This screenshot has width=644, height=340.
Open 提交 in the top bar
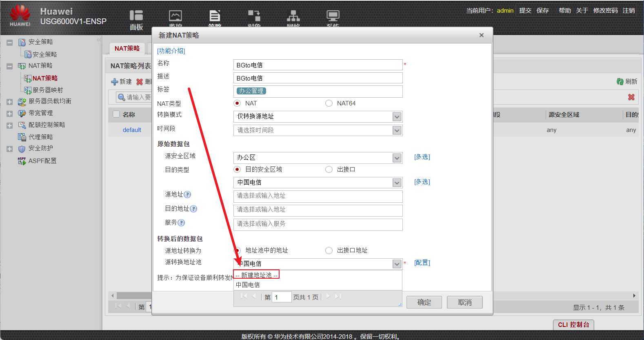tap(525, 11)
